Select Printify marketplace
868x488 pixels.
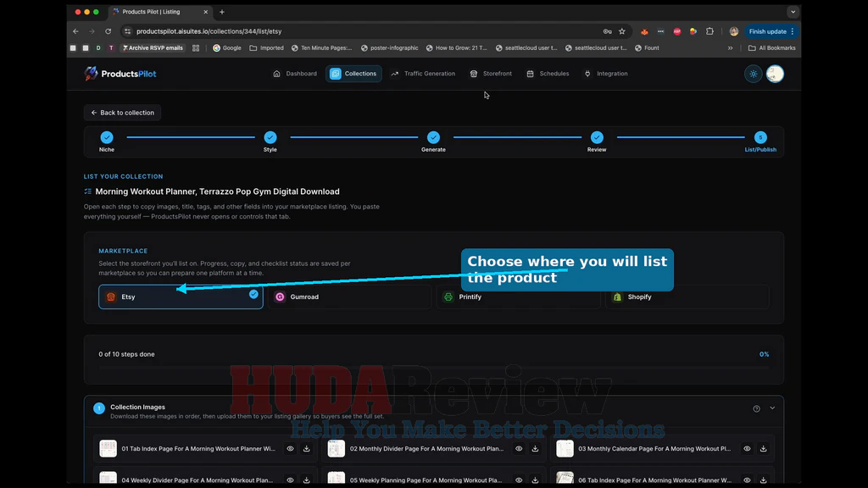click(518, 297)
